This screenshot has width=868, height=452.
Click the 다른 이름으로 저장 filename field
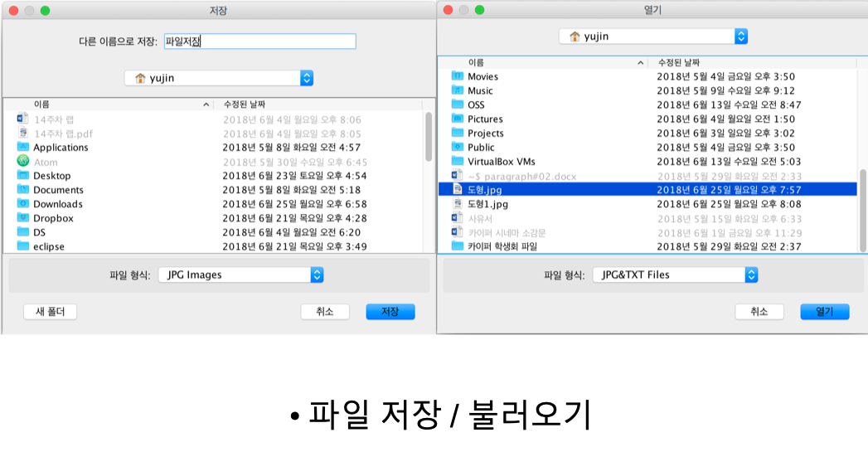[x=259, y=41]
